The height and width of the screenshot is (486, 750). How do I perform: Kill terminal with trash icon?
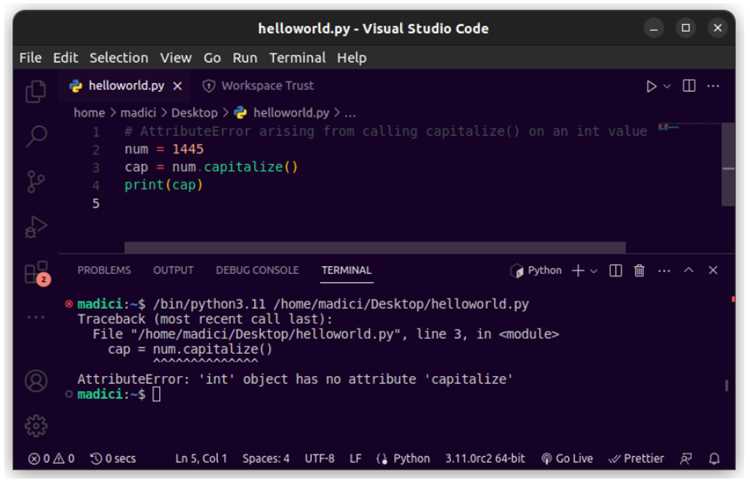(639, 271)
